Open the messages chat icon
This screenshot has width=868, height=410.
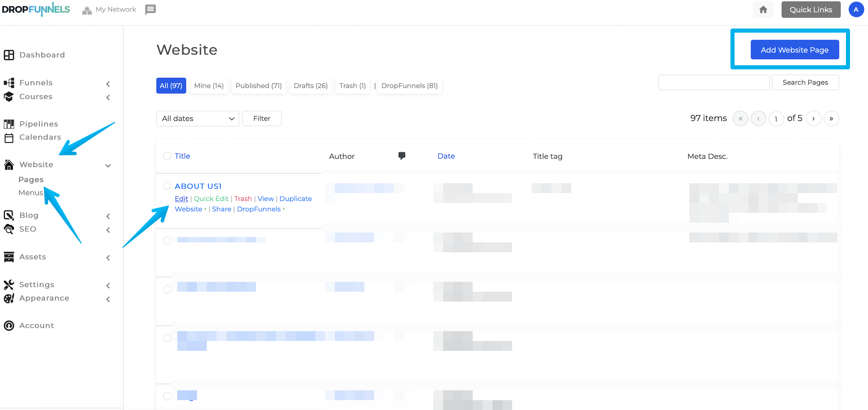click(150, 10)
